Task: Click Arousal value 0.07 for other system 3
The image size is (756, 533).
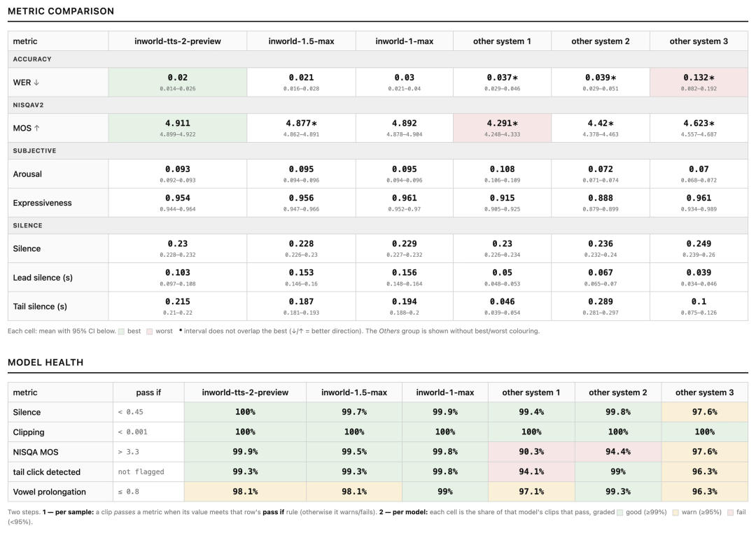Action: click(699, 169)
